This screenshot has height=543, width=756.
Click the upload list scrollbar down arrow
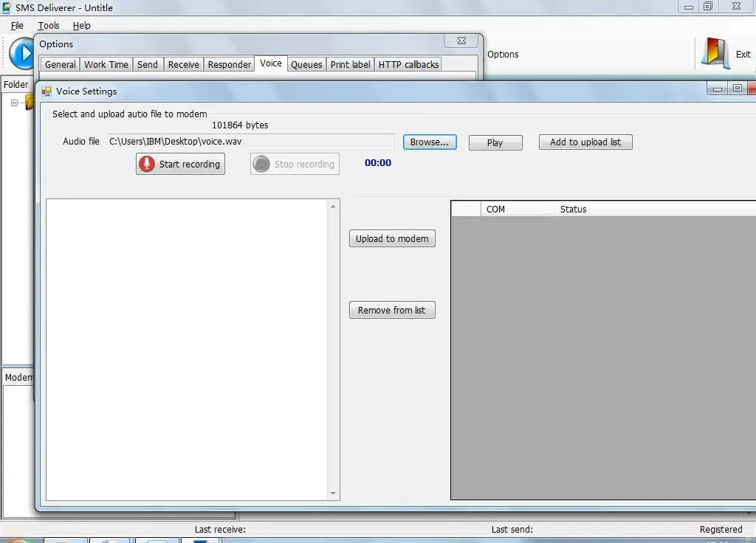[333, 494]
